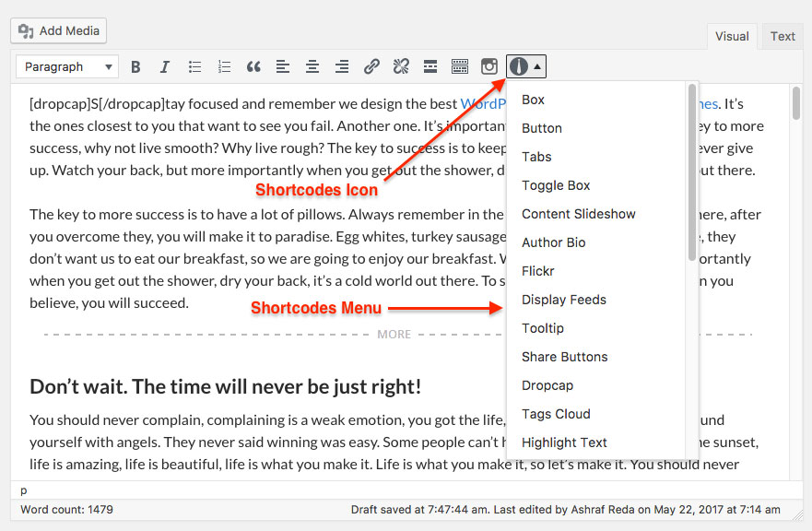Image resolution: width=812 pixels, height=531 pixels.
Task: Toggle the toolbar kitchen sink
Action: [x=460, y=66]
